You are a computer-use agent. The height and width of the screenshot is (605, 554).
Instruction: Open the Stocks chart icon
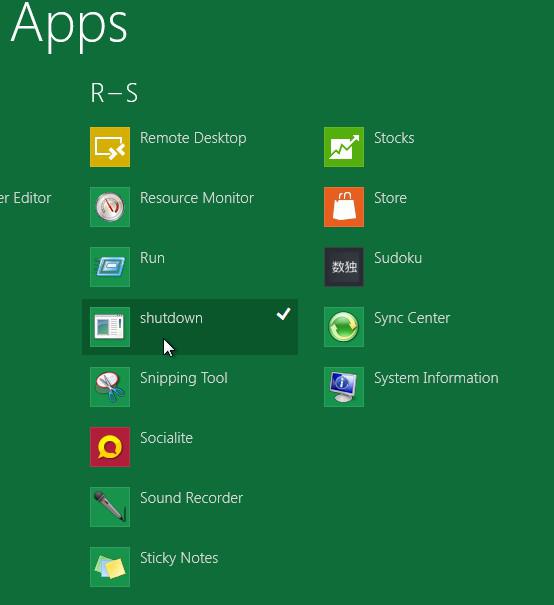click(344, 147)
